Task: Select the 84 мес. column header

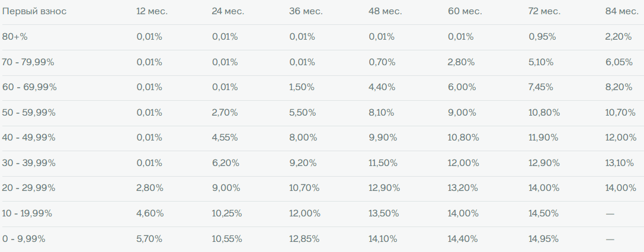Action: [621, 11]
